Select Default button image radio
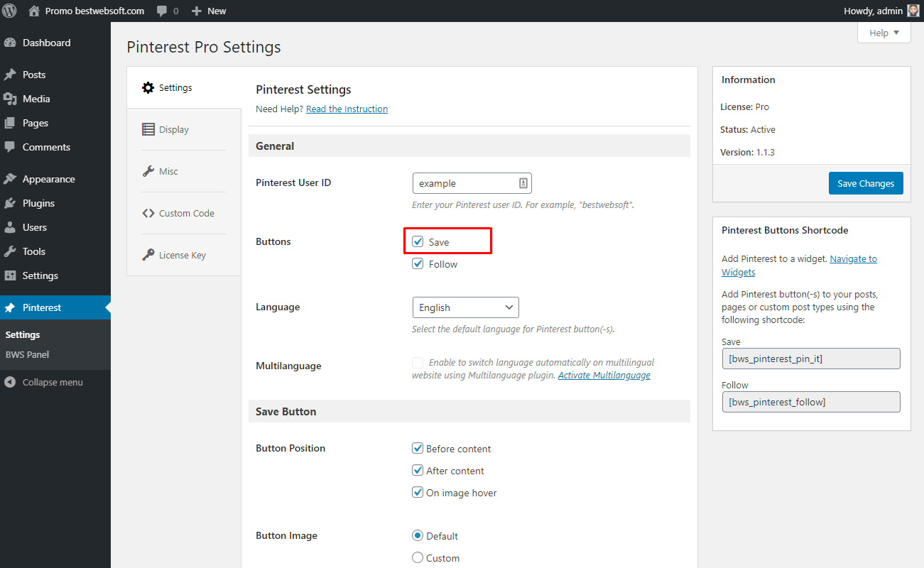The image size is (924, 568). click(x=418, y=535)
